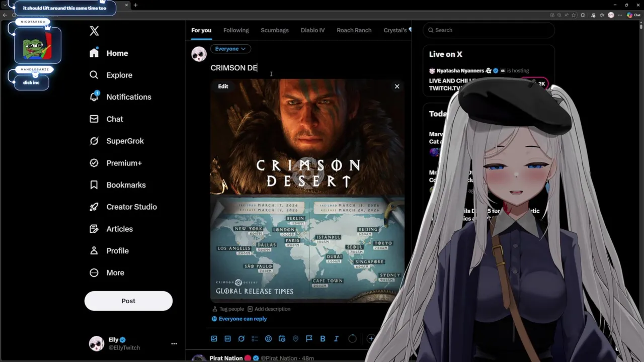Open Creator Studio
Image resolution: width=644 pixels, height=362 pixels.
pos(123,207)
